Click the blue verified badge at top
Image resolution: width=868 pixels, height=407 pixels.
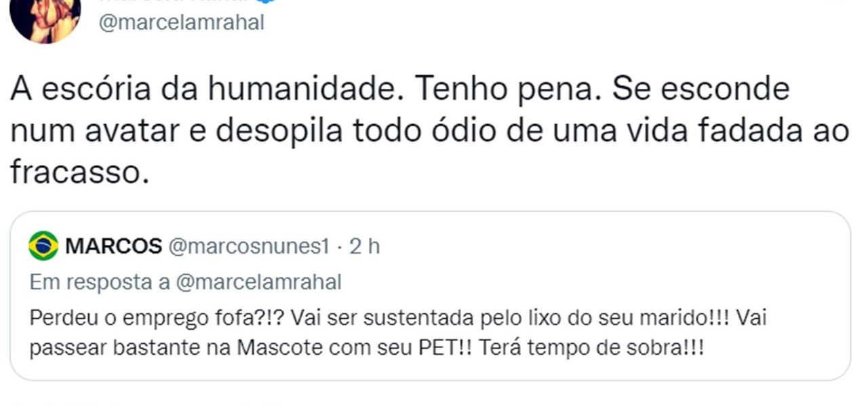[266, 2]
